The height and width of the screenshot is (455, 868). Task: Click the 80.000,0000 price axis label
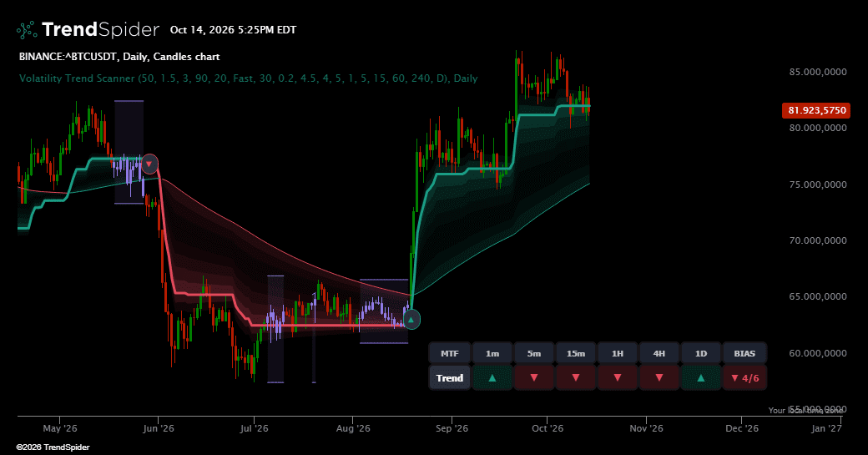coord(818,128)
